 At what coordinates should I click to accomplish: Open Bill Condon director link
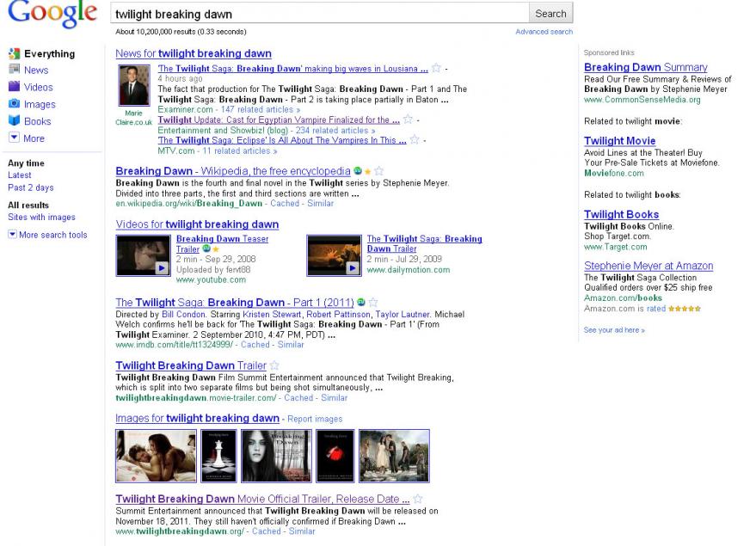(183, 314)
